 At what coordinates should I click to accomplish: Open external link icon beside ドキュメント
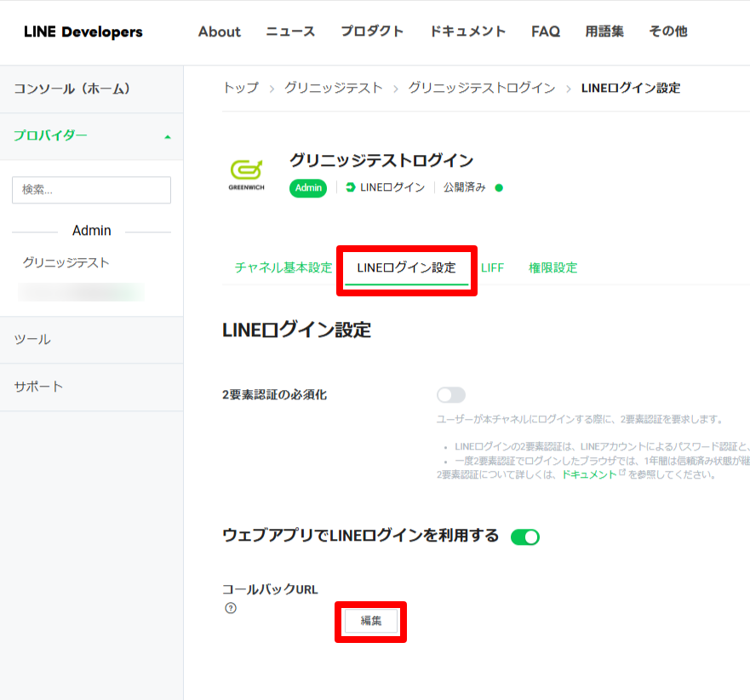pos(621,473)
